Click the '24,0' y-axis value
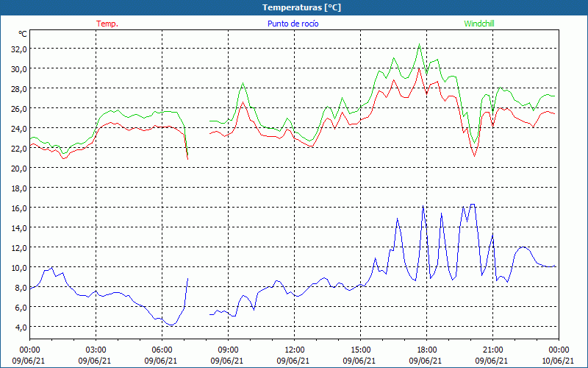 click(x=19, y=129)
